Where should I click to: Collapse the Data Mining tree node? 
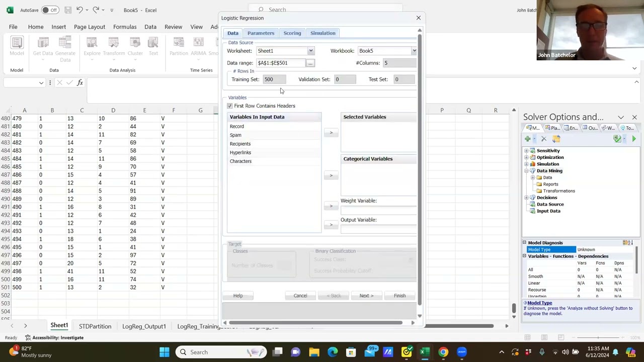click(x=526, y=171)
